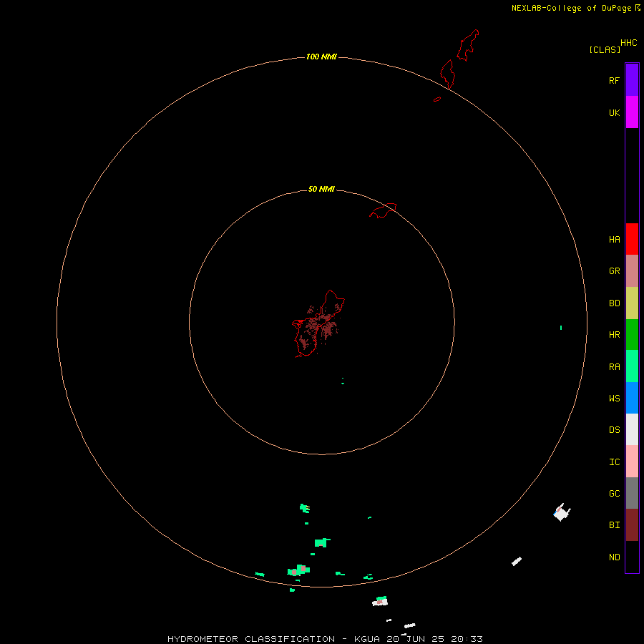Click the Guam island outline at radar center

click(x=318, y=323)
